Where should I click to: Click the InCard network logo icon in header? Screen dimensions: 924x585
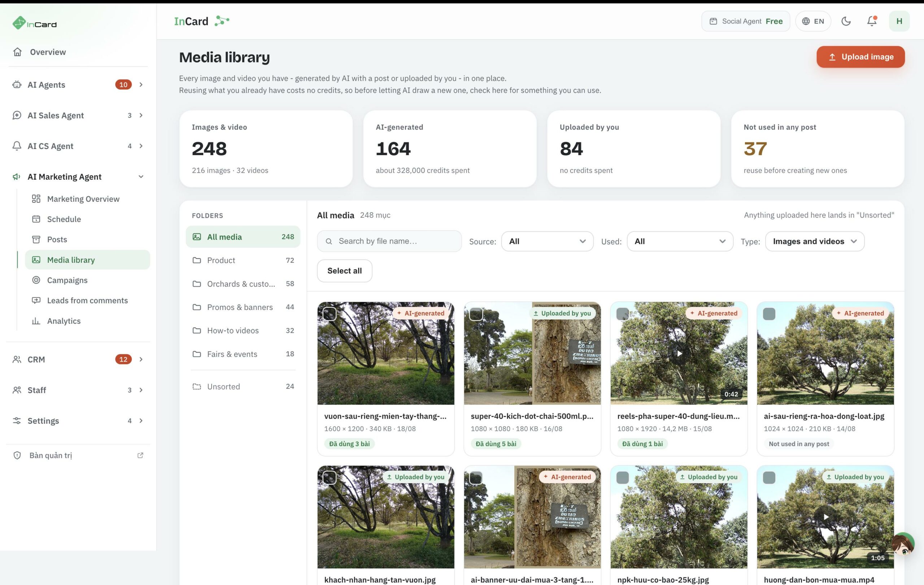222,21
